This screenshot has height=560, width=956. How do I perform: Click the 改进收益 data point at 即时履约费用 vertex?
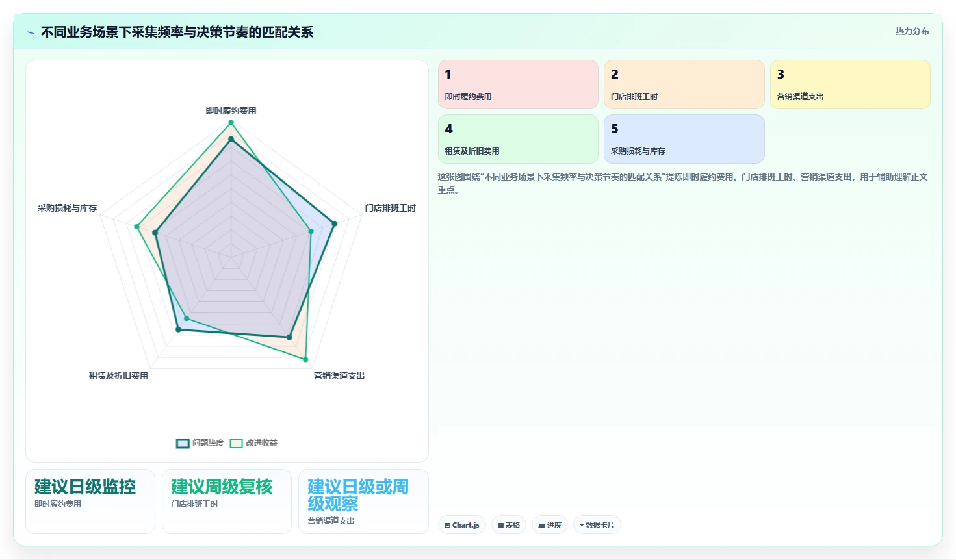231,122
